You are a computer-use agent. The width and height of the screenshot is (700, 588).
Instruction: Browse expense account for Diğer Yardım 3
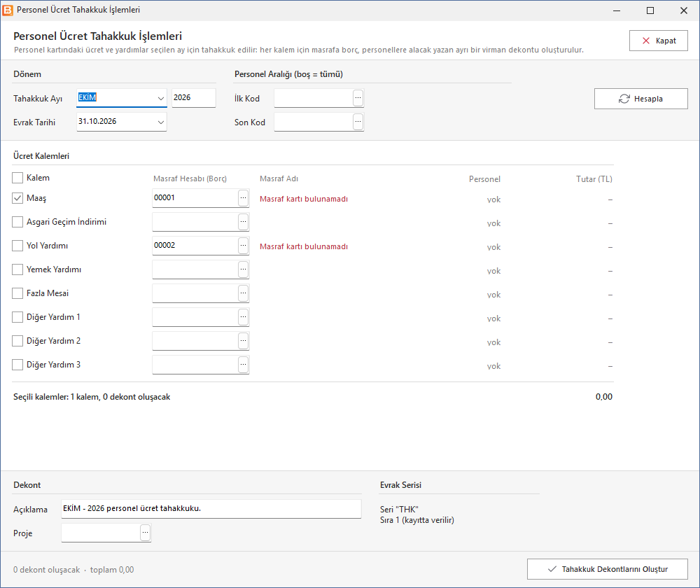click(x=243, y=364)
